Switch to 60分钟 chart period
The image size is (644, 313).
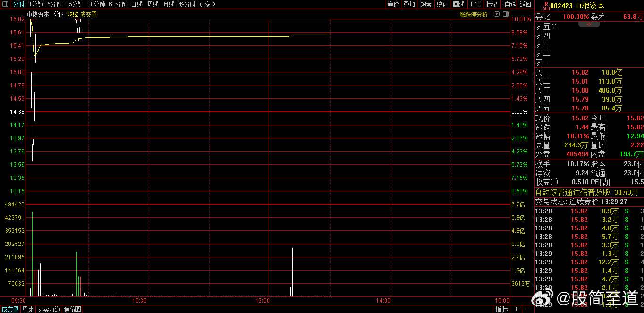(118, 4)
